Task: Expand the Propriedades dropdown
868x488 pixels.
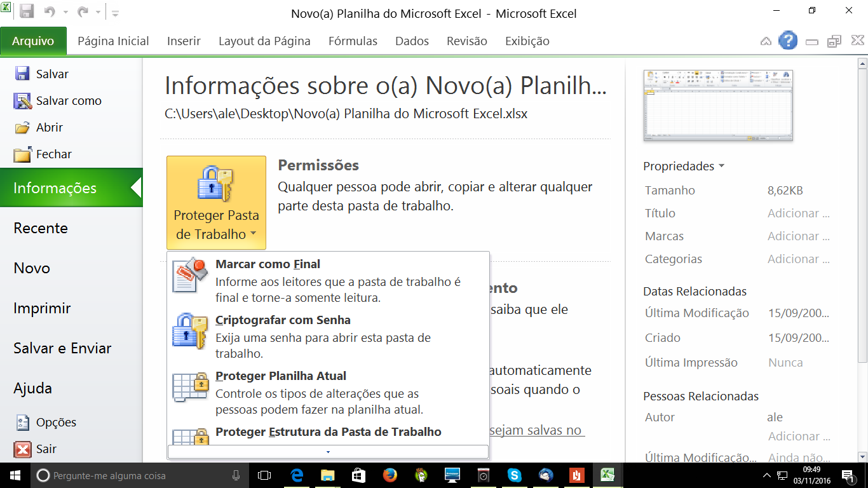Action: [684, 166]
